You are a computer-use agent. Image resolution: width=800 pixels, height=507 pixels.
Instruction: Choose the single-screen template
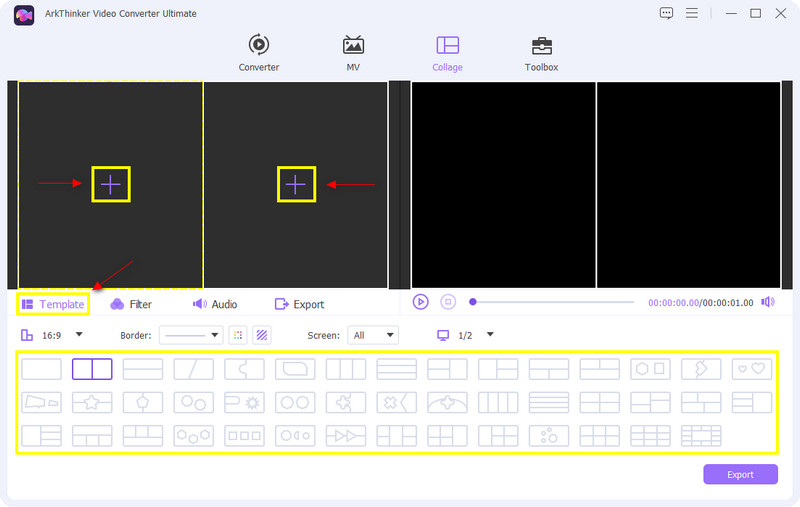41,369
